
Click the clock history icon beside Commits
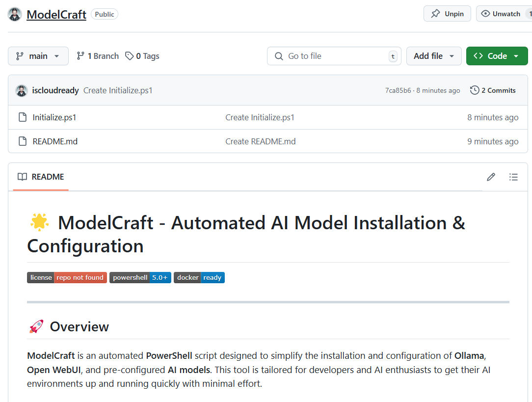coord(475,90)
